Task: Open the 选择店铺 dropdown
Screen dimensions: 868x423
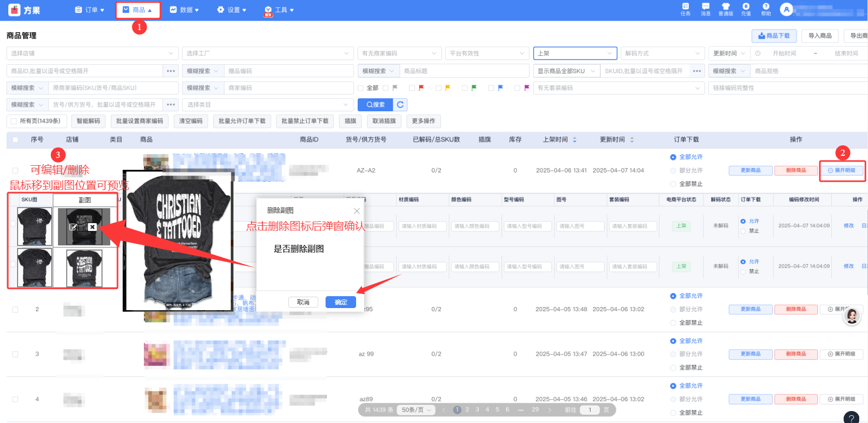Action: pyautogui.click(x=93, y=53)
